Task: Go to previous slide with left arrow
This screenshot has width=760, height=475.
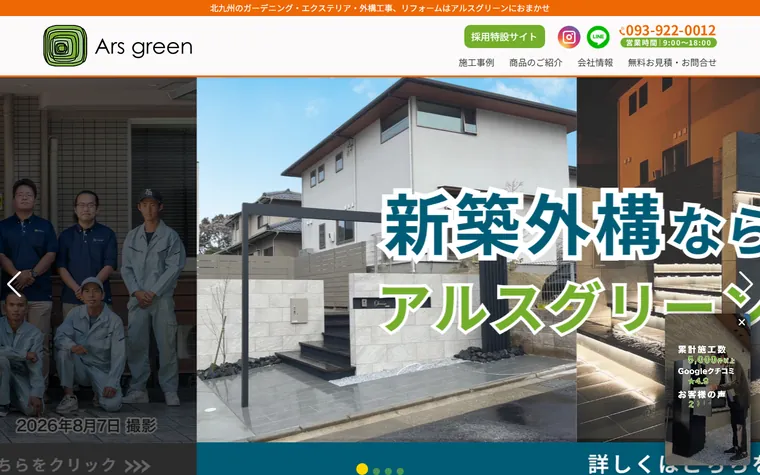Action: [x=14, y=284]
